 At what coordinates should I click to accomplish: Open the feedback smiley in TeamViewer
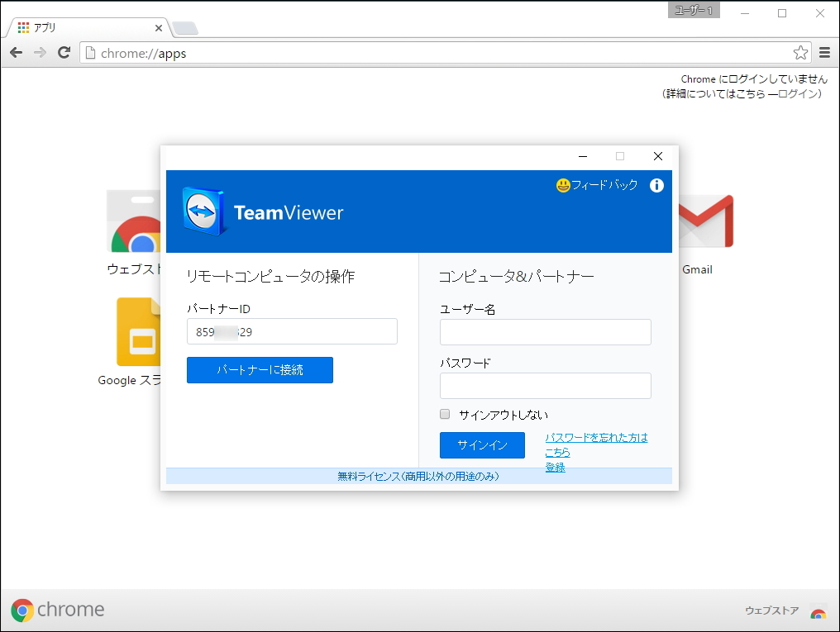561,185
